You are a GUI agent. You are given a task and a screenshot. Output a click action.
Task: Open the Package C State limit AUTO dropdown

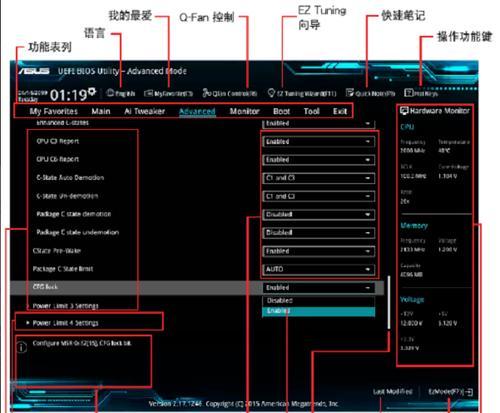coord(318,269)
